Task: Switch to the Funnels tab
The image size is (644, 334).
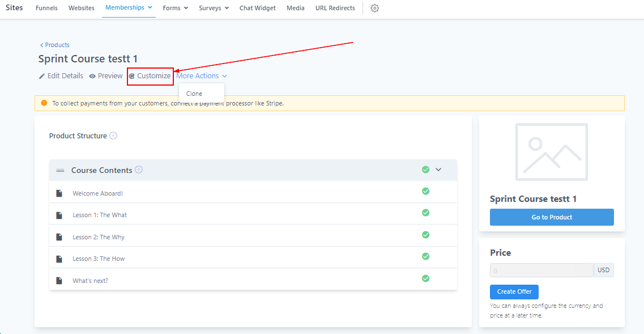Action: pyautogui.click(x=46, y=8)
